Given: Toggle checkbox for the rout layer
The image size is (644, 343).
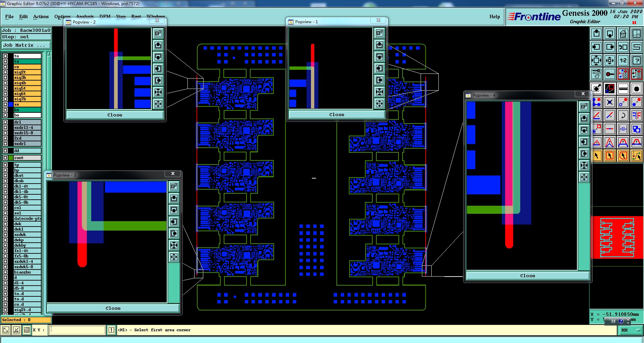Looking at the screenshot, I should point(5,158).
